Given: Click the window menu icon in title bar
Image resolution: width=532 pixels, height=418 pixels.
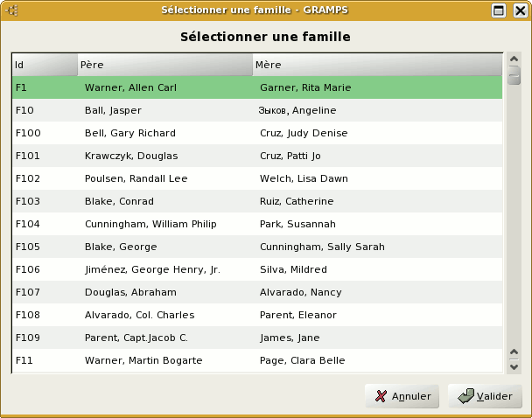Looking at the screenshot, I should (12, 10).
